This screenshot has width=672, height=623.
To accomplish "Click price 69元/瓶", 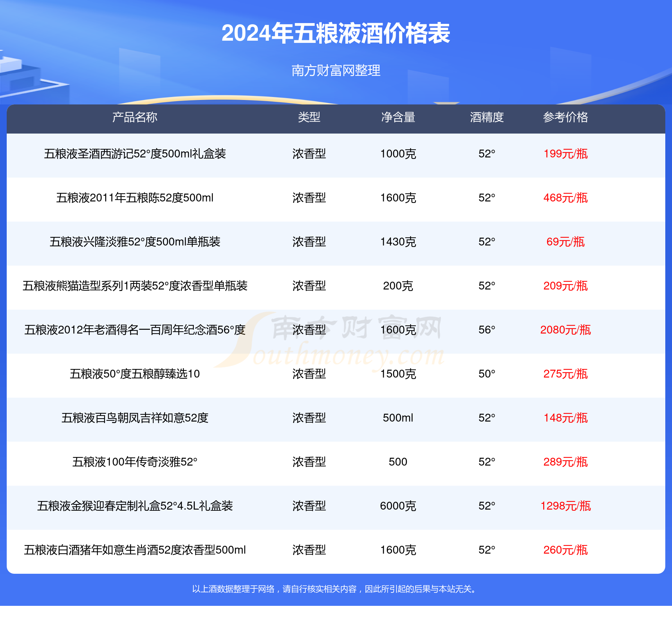I will tap(566, 242).
